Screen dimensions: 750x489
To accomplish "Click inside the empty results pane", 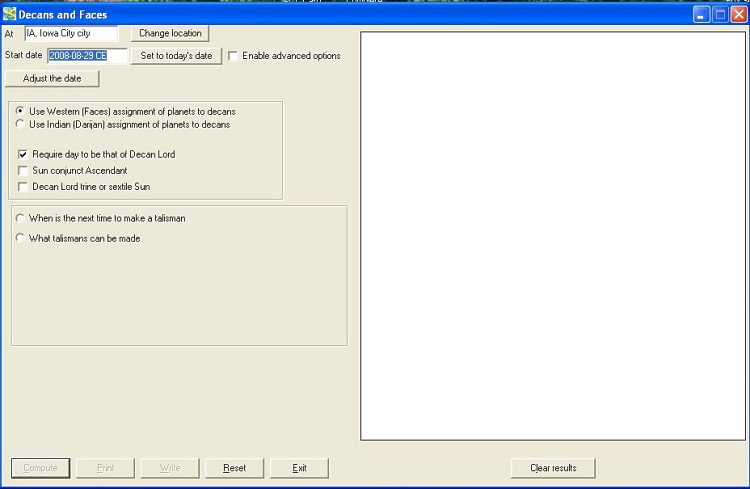I will tap(552, 235).
